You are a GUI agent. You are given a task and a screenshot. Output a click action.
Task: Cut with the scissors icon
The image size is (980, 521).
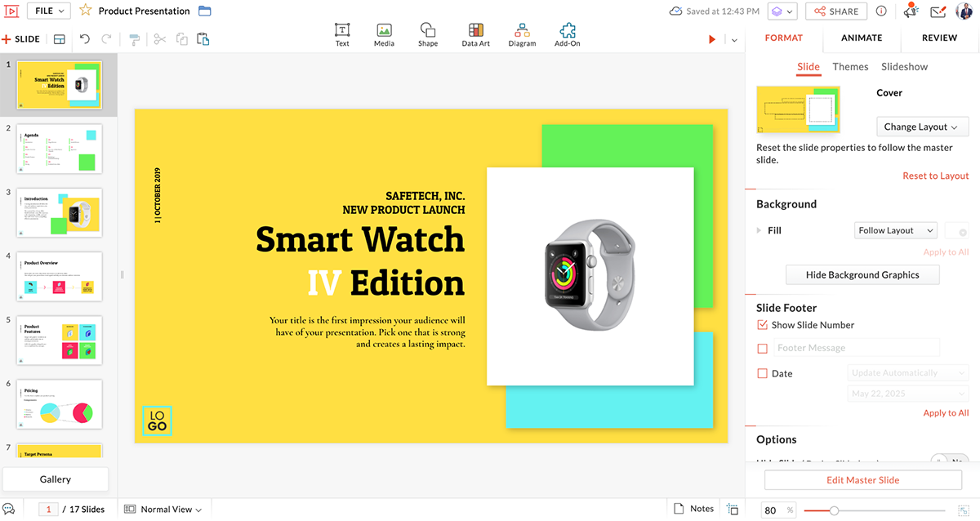click(159, 38)
